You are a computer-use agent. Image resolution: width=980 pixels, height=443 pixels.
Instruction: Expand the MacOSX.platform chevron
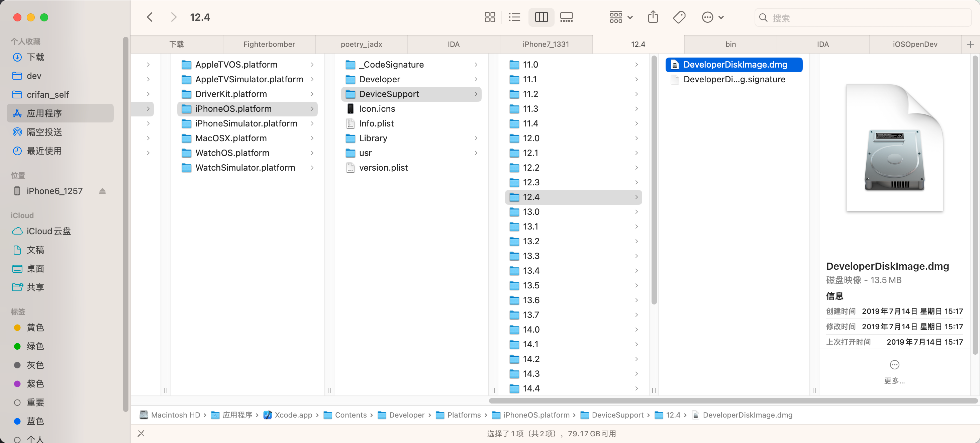coord(312,138)
